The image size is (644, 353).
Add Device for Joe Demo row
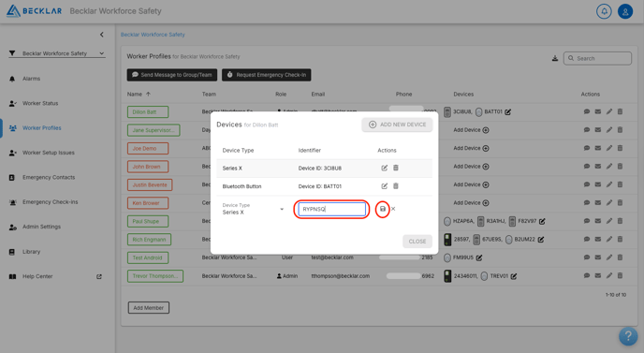point(471,148)
